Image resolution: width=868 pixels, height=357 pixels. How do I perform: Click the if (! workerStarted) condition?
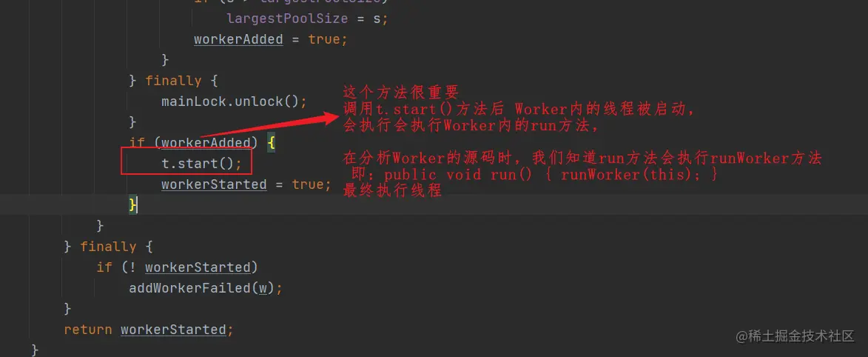tap(177, 267)
